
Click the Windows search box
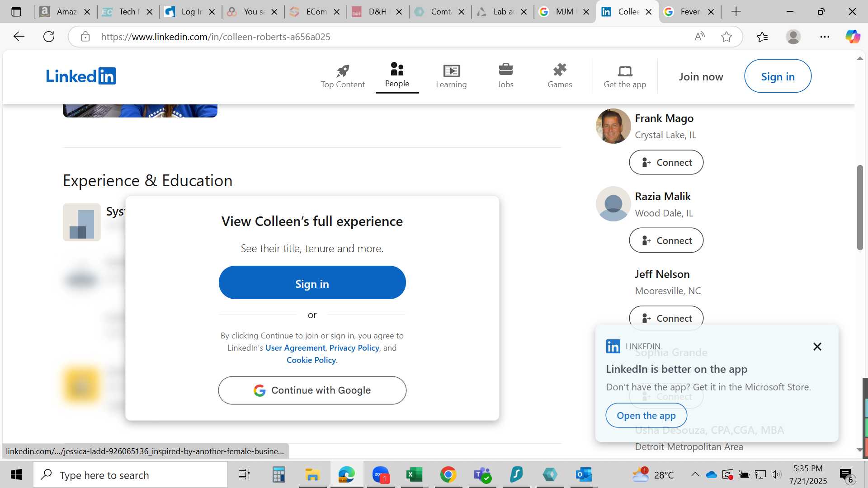[x=131, y=475]
